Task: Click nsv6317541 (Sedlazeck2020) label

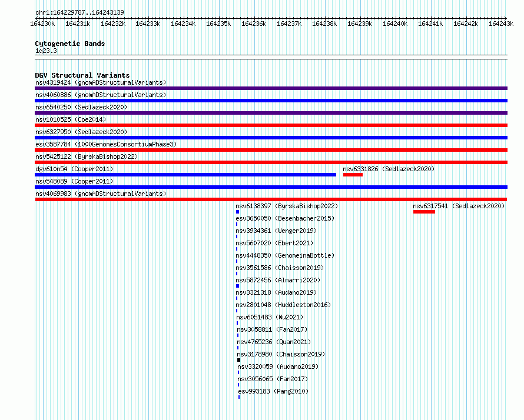Action: click(x=459, y=206)
